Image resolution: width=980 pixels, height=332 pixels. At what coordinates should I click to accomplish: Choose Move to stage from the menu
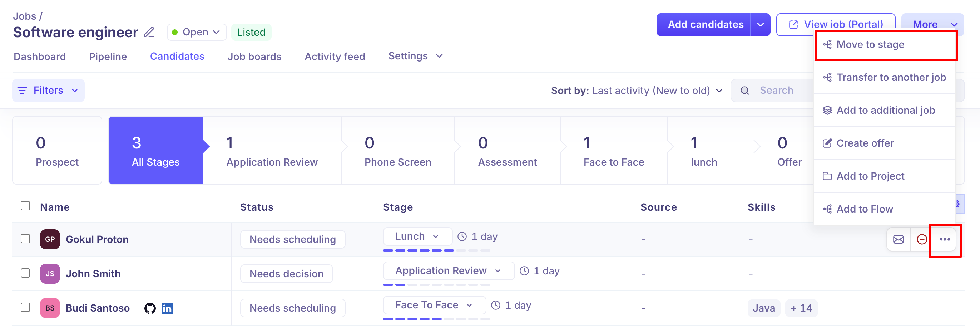[870, 45]
